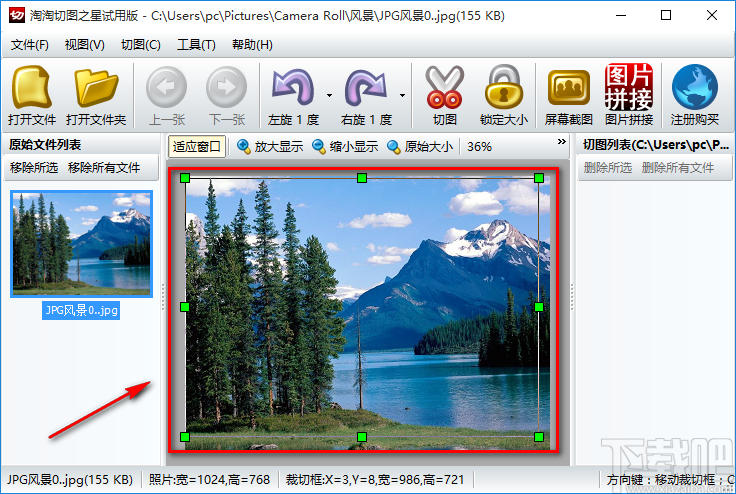Viewport: 736px width, 494px height.
Task: Click the JPG风景0..jpg(155 KB) status bar entry
Action: point(69,479)
